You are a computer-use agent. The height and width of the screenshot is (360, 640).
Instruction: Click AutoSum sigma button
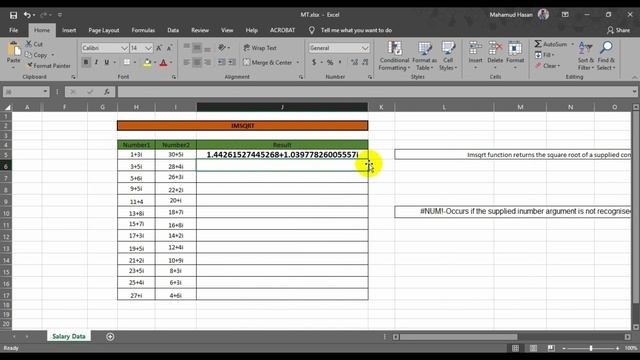point(551,44)
